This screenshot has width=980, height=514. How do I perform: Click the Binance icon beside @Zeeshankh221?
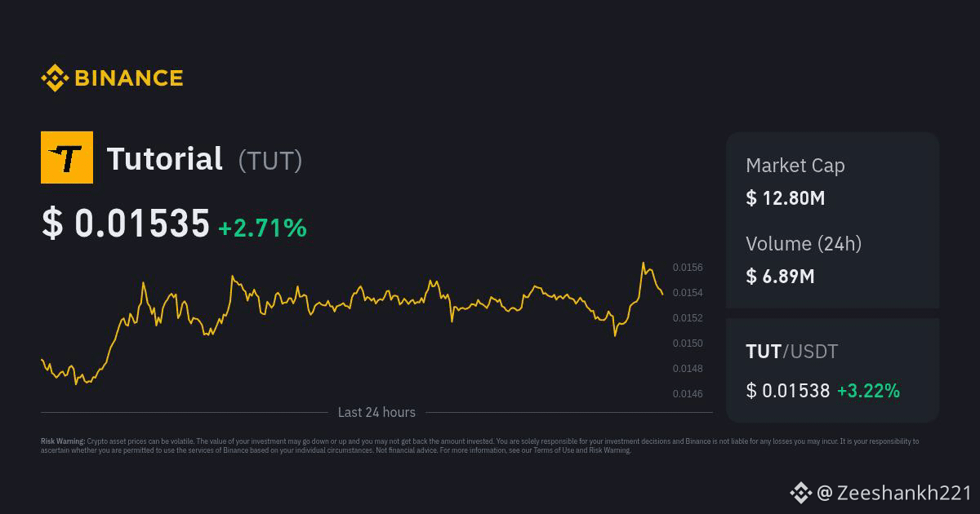pos(800,493)
